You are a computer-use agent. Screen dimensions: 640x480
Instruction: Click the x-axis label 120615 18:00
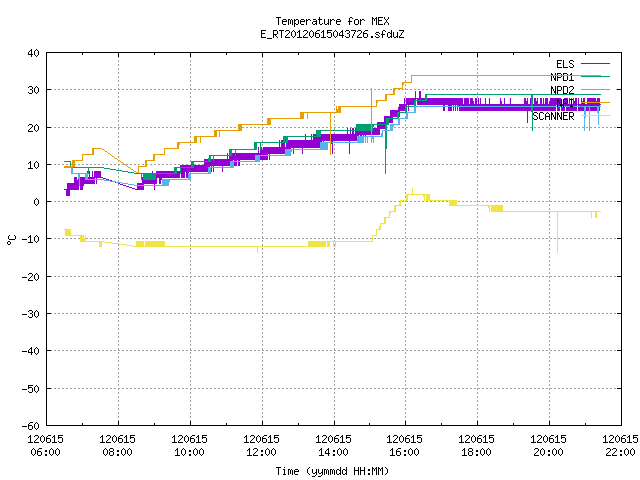point(476,446)
